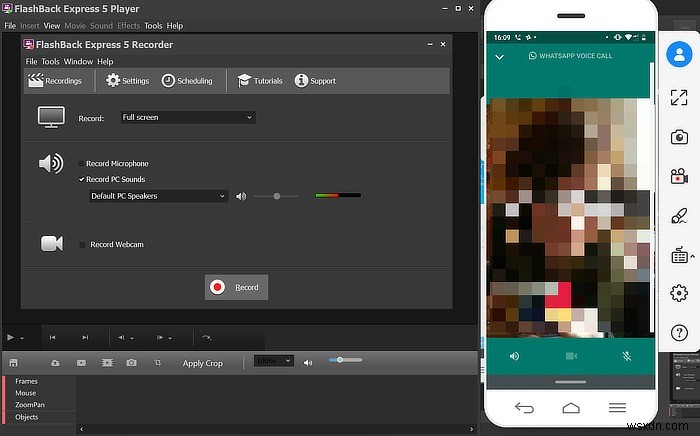Open the Recorder File menu

coord(31,62)
